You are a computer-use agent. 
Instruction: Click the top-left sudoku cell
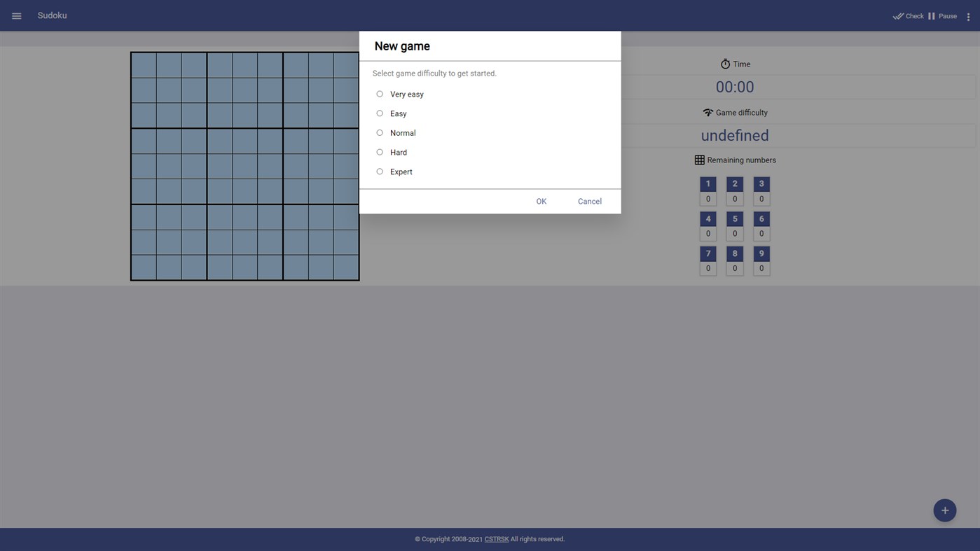coord(144,64)
